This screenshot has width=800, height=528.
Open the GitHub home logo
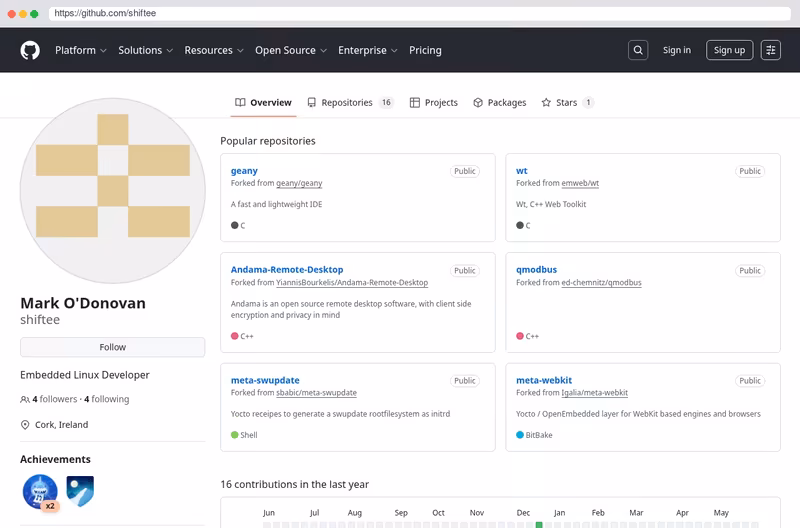click(x=30, y=50)
